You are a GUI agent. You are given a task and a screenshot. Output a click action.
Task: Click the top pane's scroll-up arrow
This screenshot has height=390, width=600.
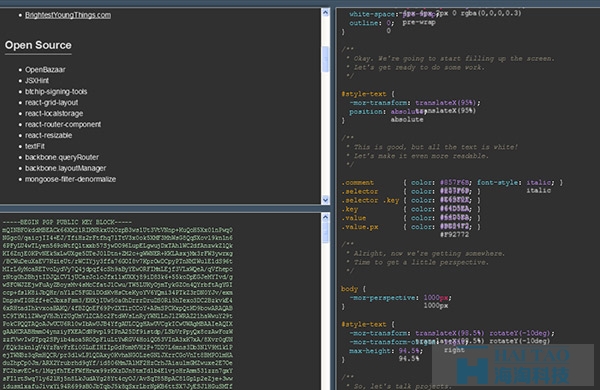326,13
